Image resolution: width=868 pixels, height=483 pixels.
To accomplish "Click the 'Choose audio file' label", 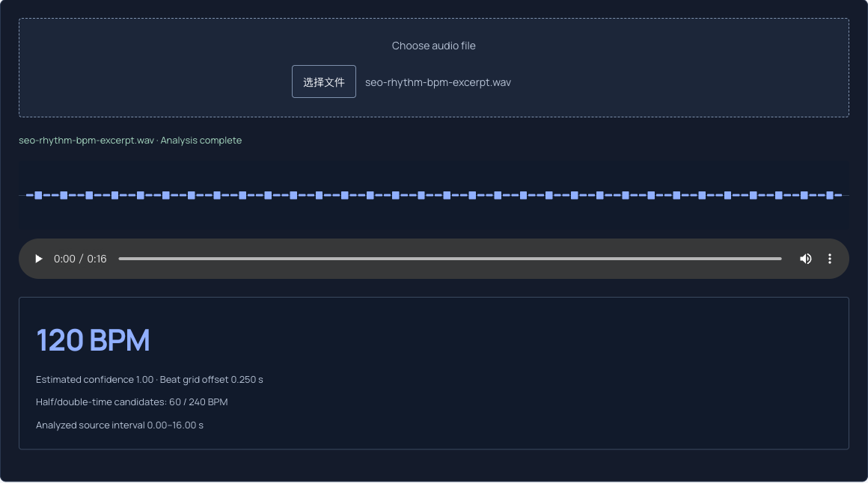I will pyautogui.click(x=433, y=46).
